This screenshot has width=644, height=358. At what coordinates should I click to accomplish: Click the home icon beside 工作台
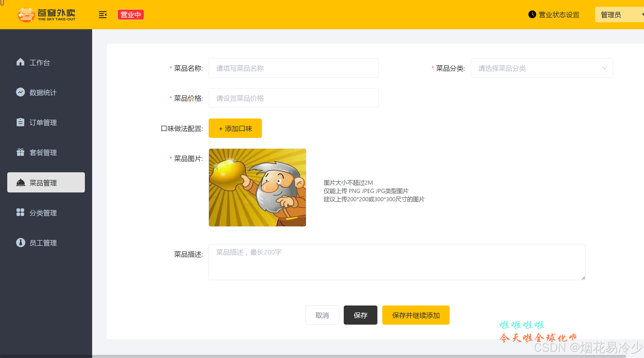click(x=20, y=62)
